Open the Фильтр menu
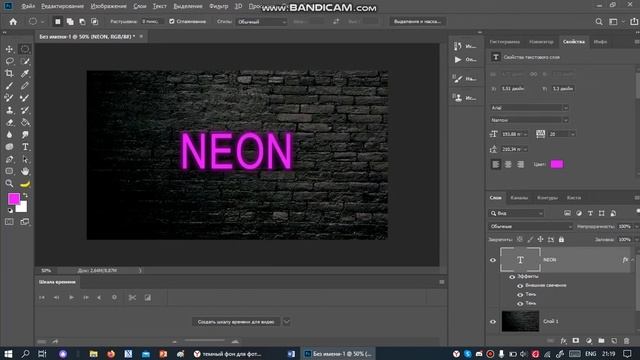The width and height of the screenshot is (640, 360). (x=218, y=6)
